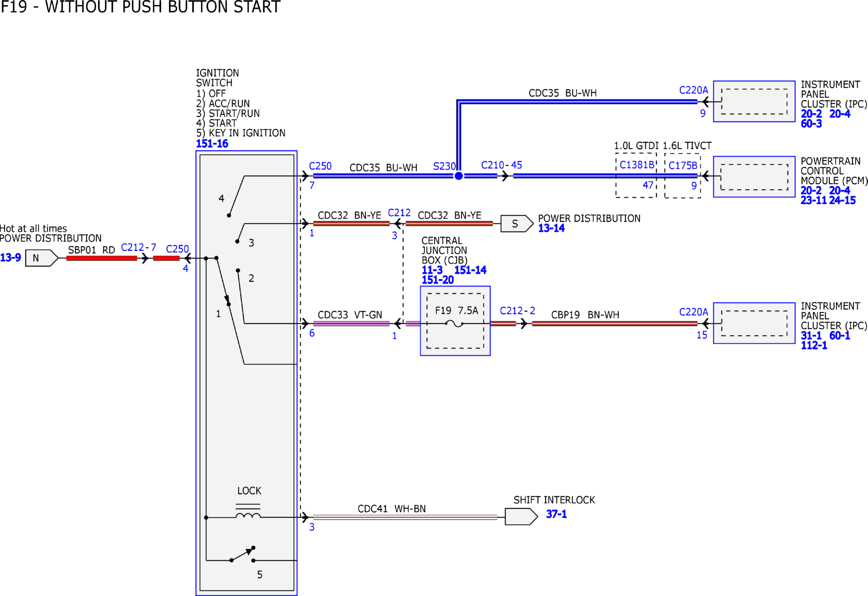The width and height of the screenshot is (868, 596).
Task: Click the Shift Interlock arrow connector
Action: 521,517
